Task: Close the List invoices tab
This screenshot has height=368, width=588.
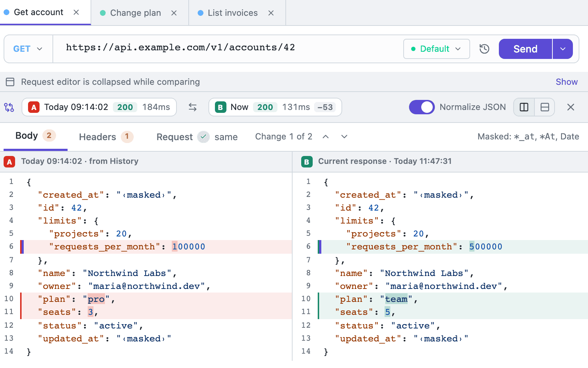Action: tap(271, 13)
